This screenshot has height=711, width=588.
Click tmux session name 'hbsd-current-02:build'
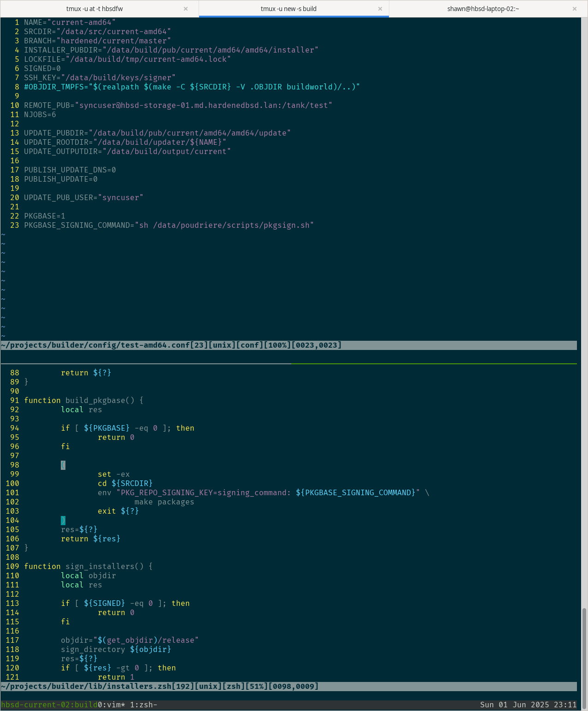[x=49, y=705]
